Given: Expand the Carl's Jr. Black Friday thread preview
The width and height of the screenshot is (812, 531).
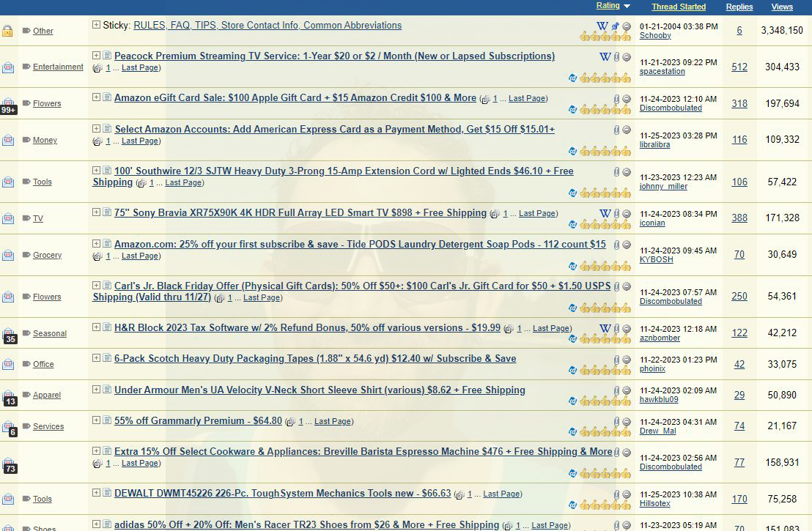Looking at the screenshot, I should point(96,285).
